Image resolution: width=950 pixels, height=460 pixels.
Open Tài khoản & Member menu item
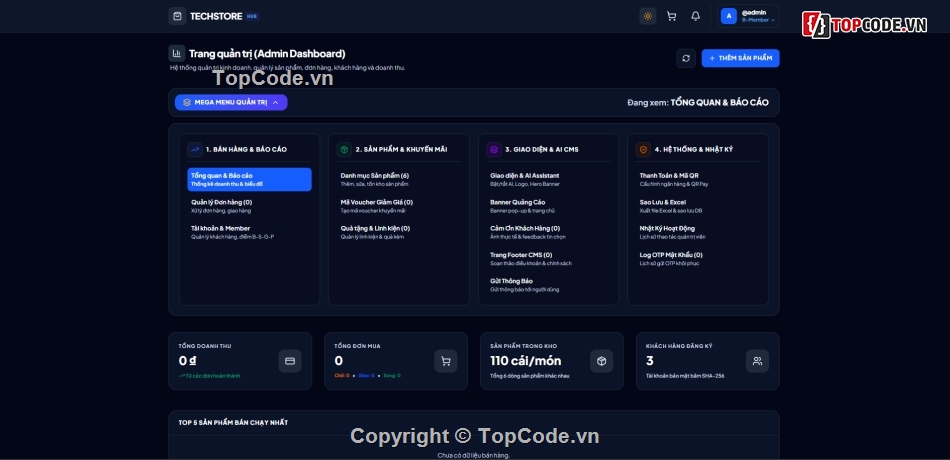coord(250,232)
